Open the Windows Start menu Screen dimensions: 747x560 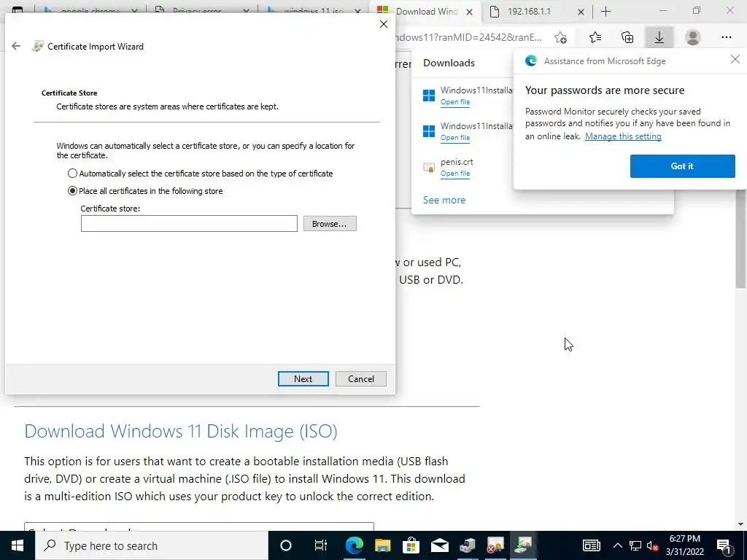pos(18,545)
